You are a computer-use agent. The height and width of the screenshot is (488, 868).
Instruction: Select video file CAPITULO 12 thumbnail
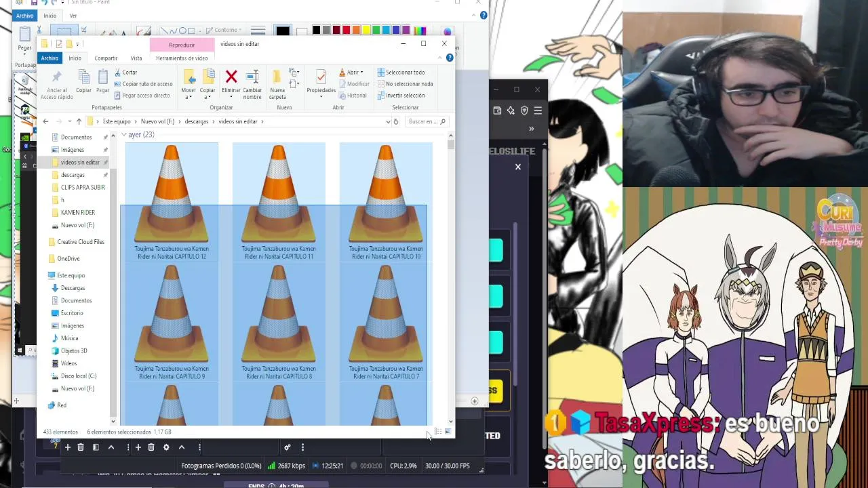pos(172,202)
